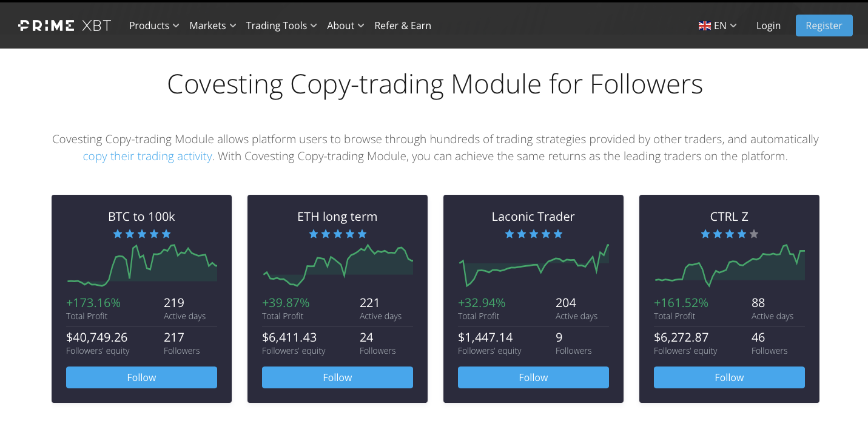Select the Refer & Earn menu item
Screen dimensions: 868x429
(403, 25)
